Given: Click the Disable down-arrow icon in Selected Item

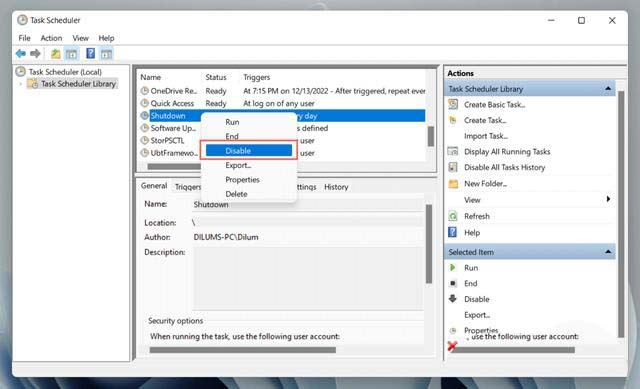Looking at the screenshot, I should [x=453, y=299].
